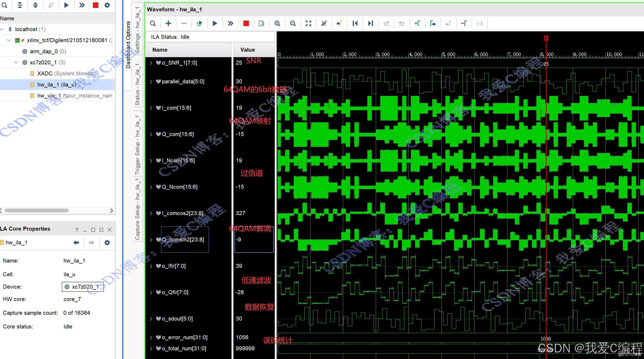Image resolution: width=644 pixels, height=359 pixels.
Task: Click the red Stop Trigger icon in the Waveform toolbar
Action: (246, 23)
